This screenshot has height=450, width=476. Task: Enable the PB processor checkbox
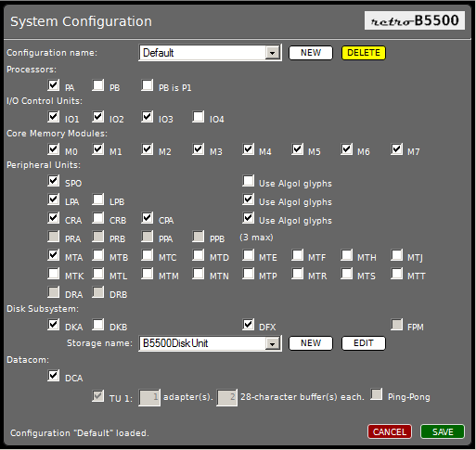(98, 84)
